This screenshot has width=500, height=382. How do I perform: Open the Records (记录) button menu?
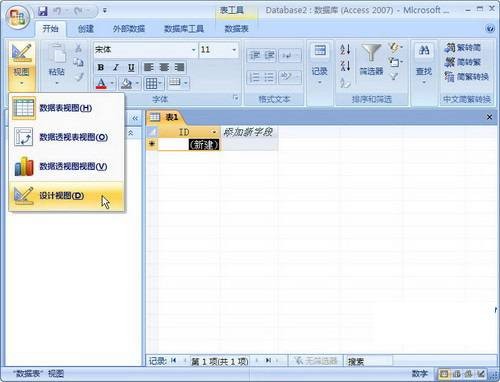tap(320, 64)
